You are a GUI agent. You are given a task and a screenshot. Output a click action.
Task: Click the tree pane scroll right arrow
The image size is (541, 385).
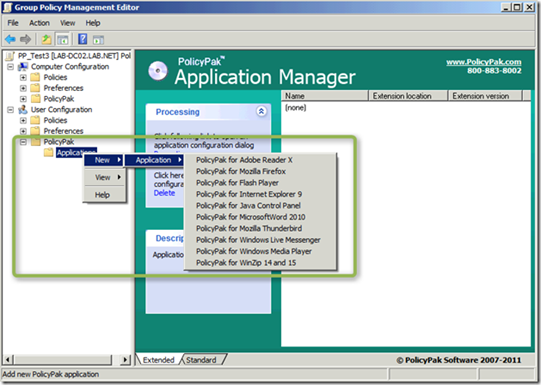coord(125,359)
